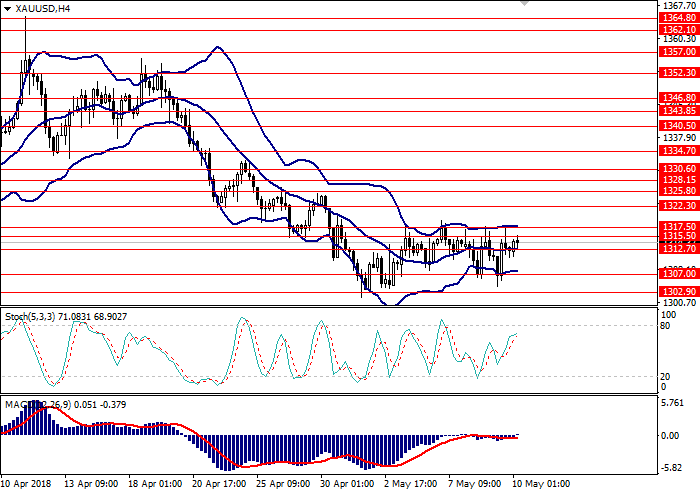Click the 1334.70 price level label

pyautogui.click(x=678, y=151)
